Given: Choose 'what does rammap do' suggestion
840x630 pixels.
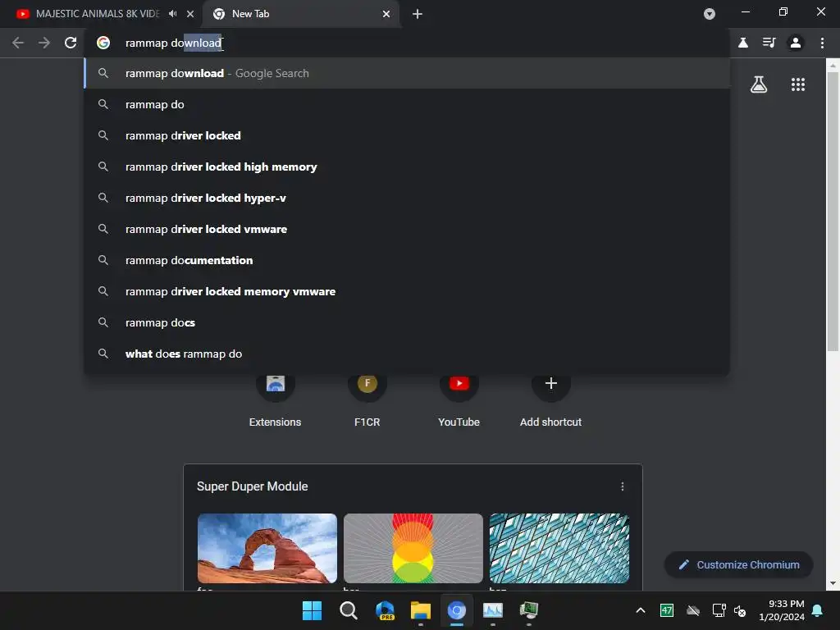Looking at the screenshot, I should tap(407, 354).
